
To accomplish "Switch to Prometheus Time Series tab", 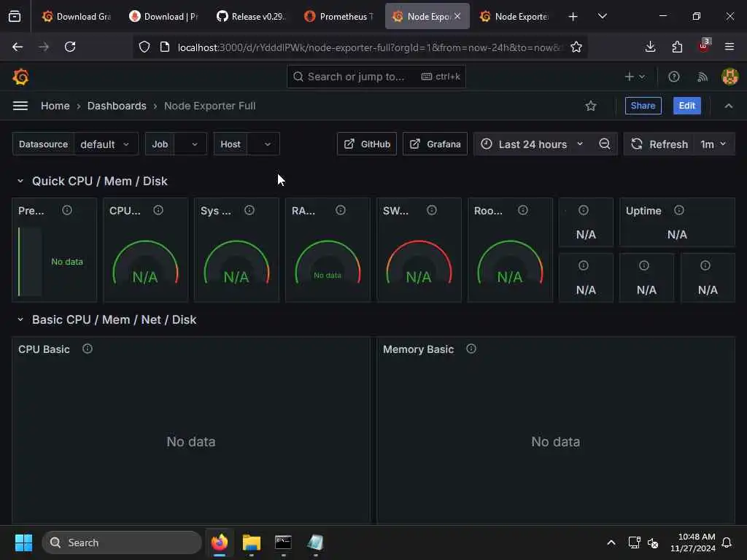I will click(338, 16).
